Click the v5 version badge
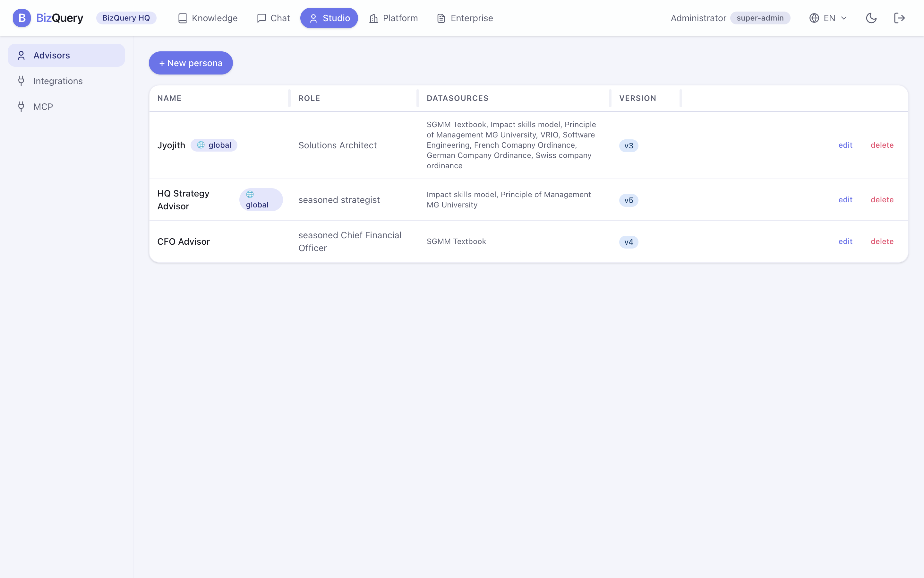This screenshot has width=924, height=578. (x=629, y=200)
